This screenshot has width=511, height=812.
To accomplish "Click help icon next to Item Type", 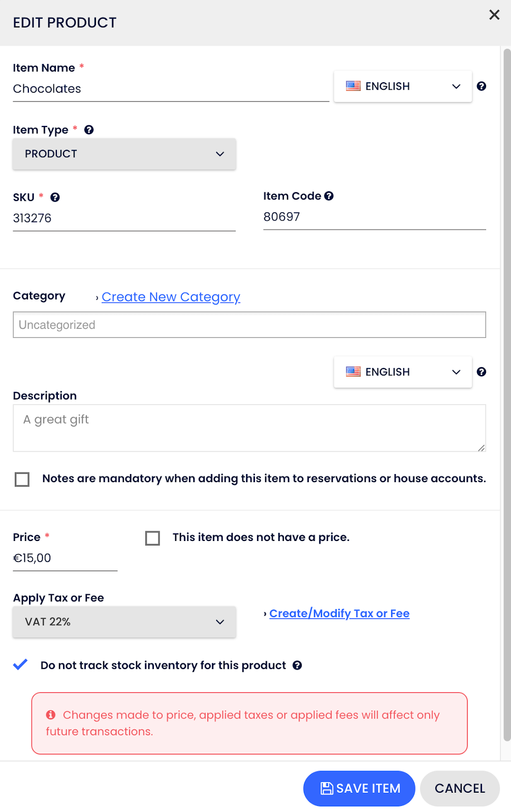I will pos(89,130).
